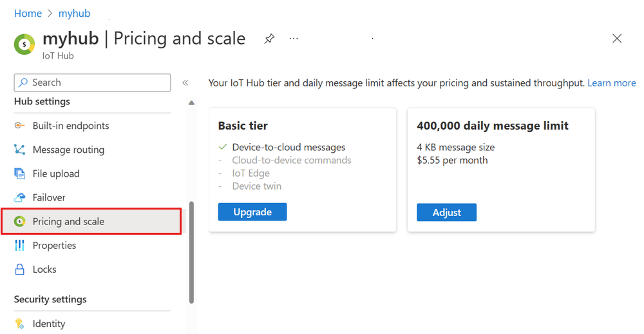Click the Built-in endpoints icon

[x=19, y=126]
